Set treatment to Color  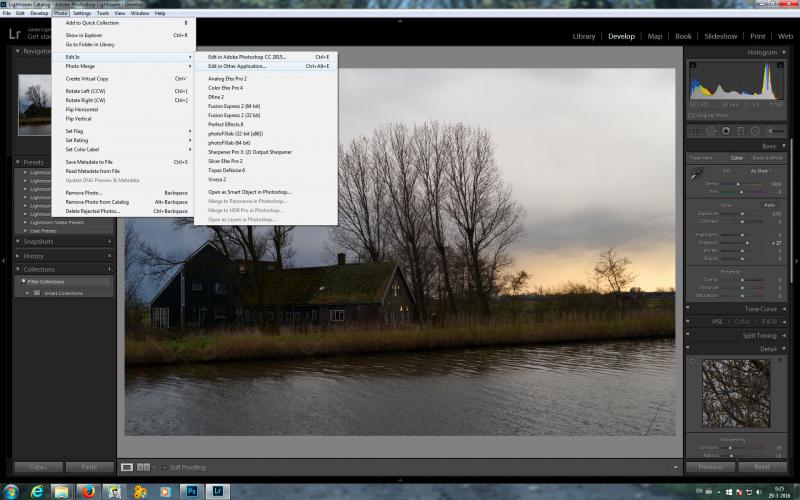click(737, 158)
